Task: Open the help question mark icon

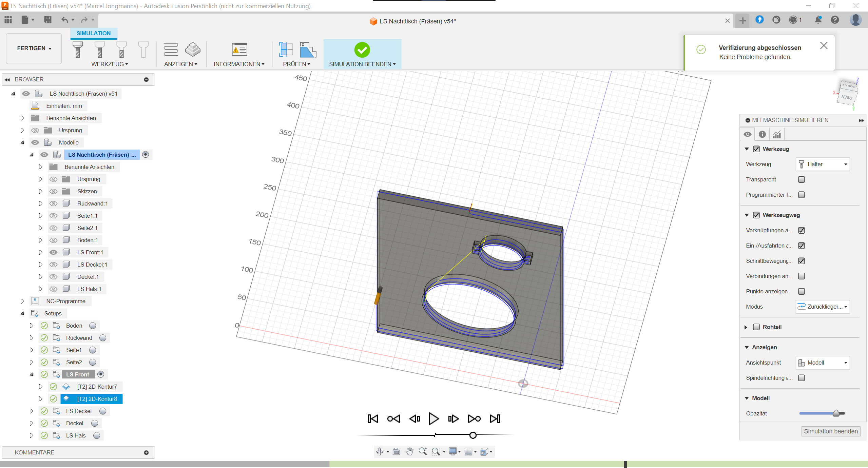Action: point(835,20)
